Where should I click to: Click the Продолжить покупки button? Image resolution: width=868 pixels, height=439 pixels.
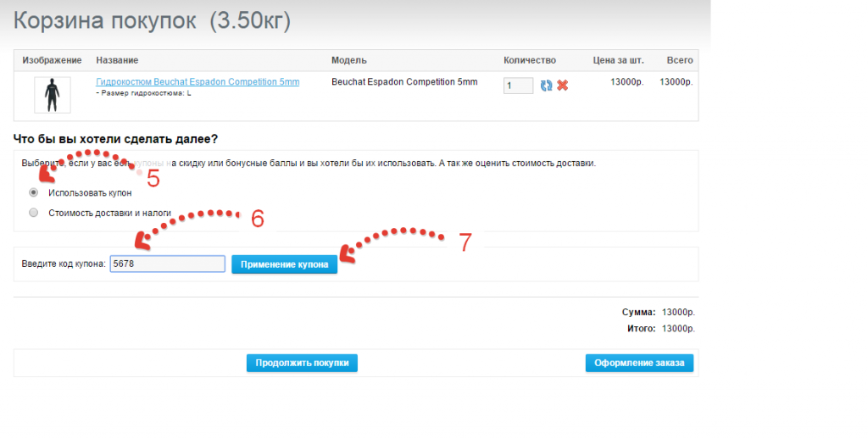(302, 364)
